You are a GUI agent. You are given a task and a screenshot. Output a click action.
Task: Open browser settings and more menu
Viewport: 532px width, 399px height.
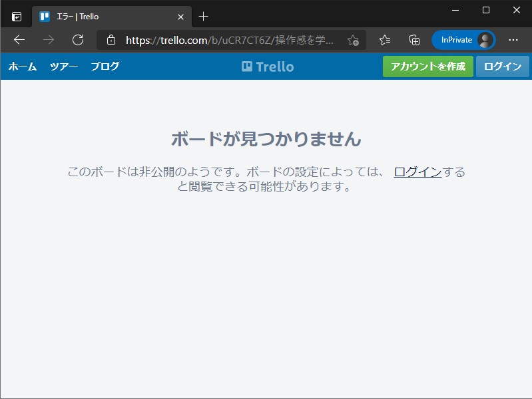[513, 40]
